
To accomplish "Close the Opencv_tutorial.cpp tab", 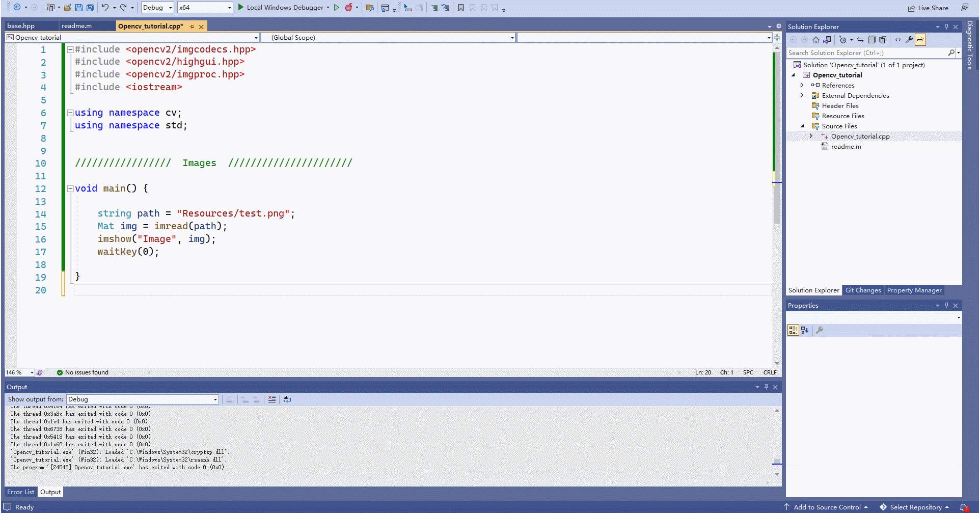I will (x=201, y=26).
